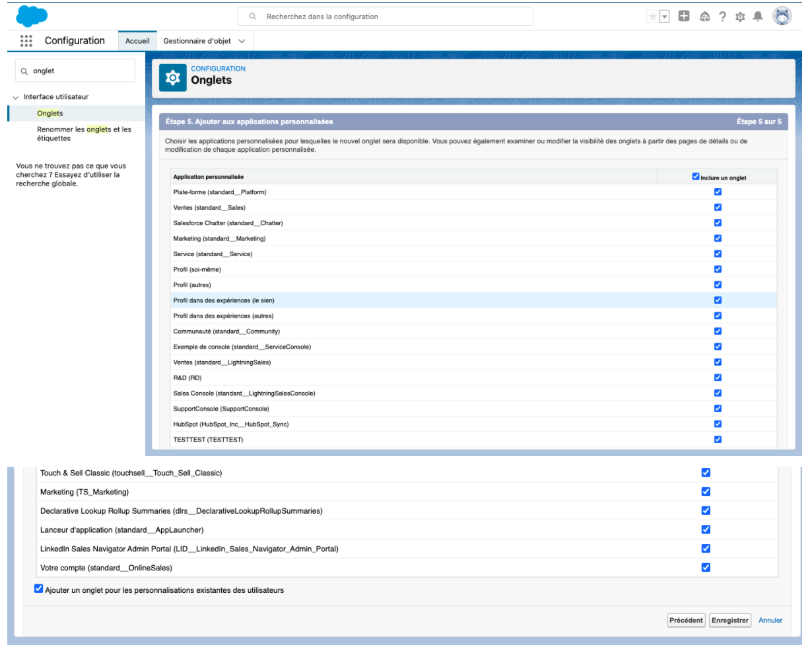Click the HubSpot (HubSpot_Inc__HubSpot_Sync) row text

[x=231, y=424]
